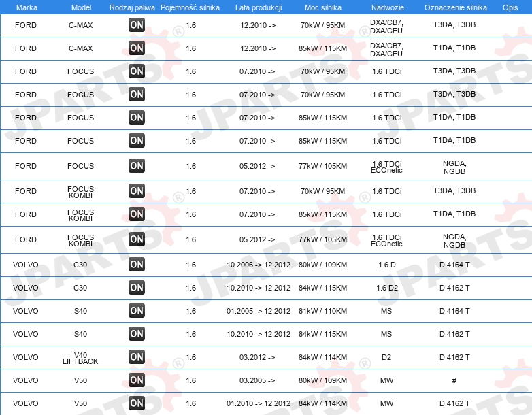Click ON fuel badge in Volvo V50 80kW row
Screen dimensions: 532x415
coord(136,380)
